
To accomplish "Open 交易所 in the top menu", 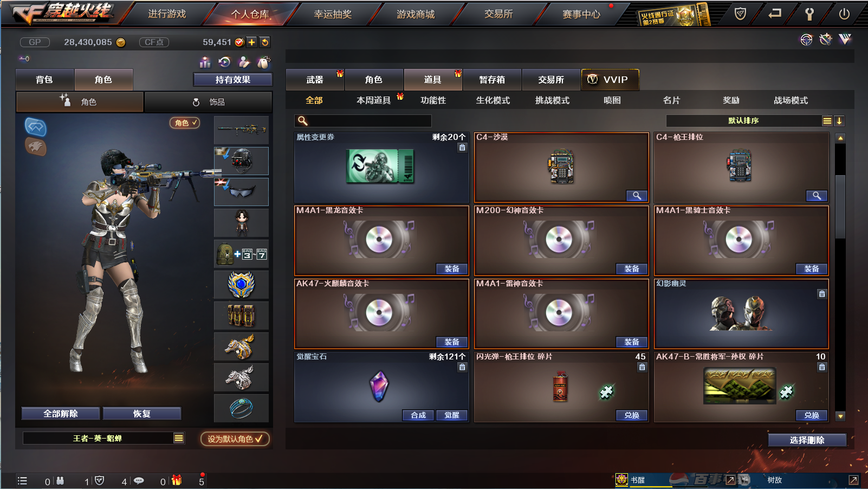I will pos(498,14).
